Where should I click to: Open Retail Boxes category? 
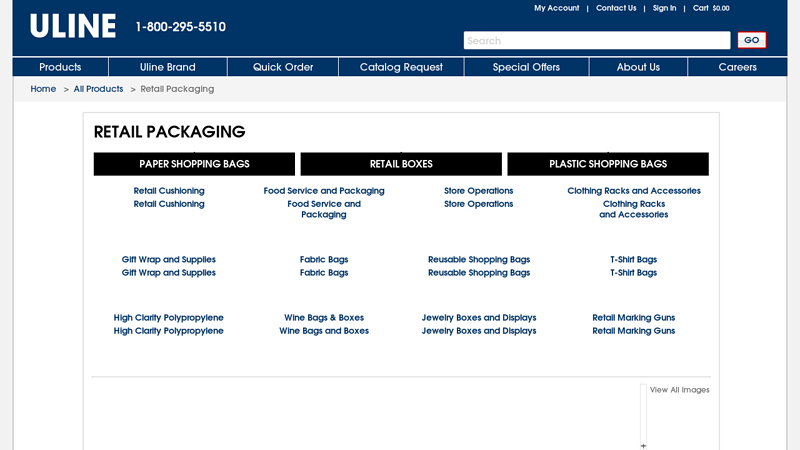click(401, 164)
